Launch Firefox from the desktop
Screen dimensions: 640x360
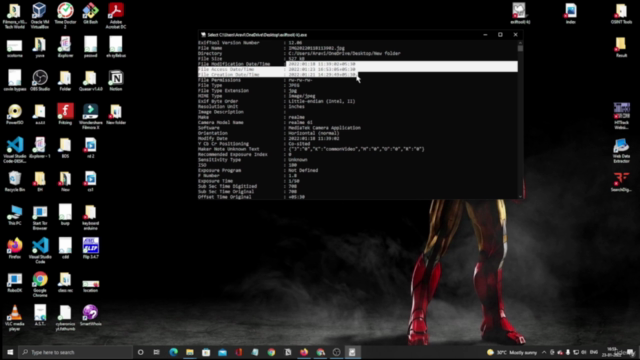pos(15,248)
